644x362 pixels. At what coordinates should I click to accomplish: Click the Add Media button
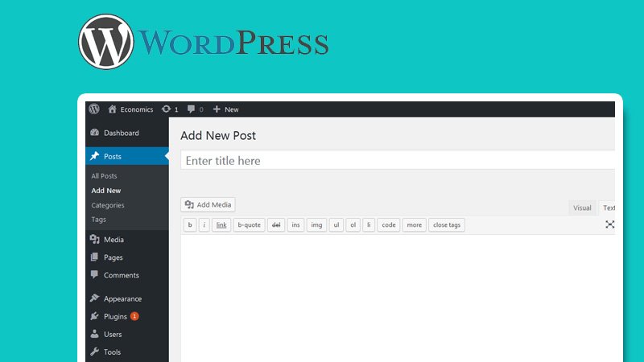(x=208, y=204)
